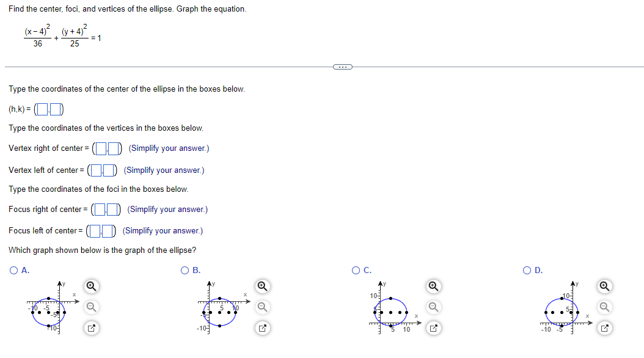Image resolution: width=644 pixels, height=358 pixels.
Task: Zoom out on graph D
Action: pos(604,307)
